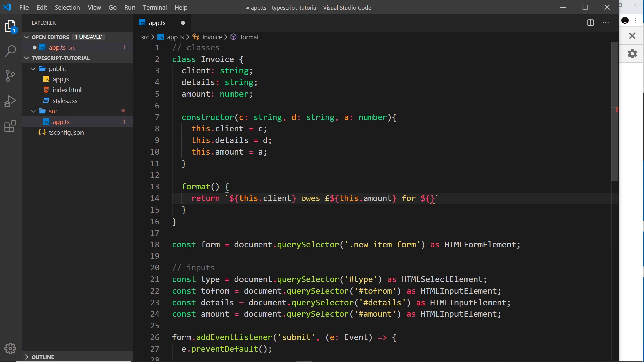Open the Manage gear in activity bar
This screenshot has width=644, height=362.
pos(11,348)
